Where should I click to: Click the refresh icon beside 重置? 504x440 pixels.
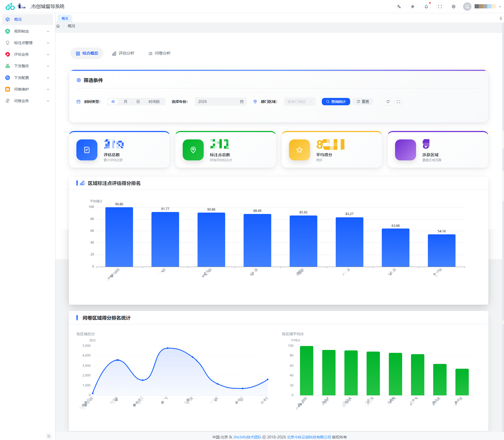pos(388,102)
